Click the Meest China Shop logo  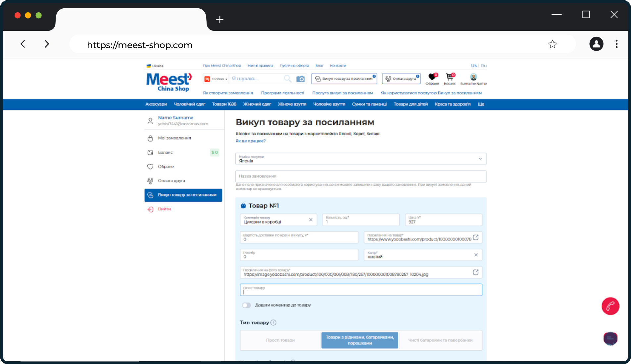(x=169, y=82)
